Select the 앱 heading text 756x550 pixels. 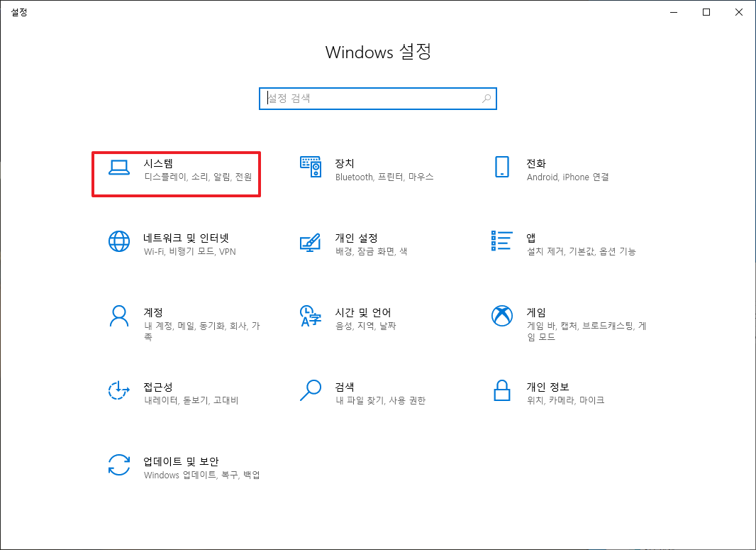[531, 238]
